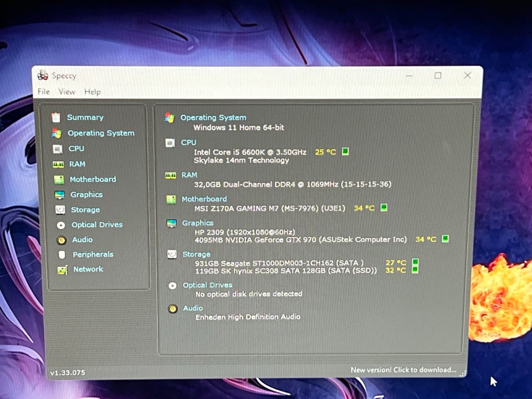Screen dimensions: 532x399
Task: Click Seagate drive temperature indicator beside 27 °C
Action: click(x=415, y=262)
